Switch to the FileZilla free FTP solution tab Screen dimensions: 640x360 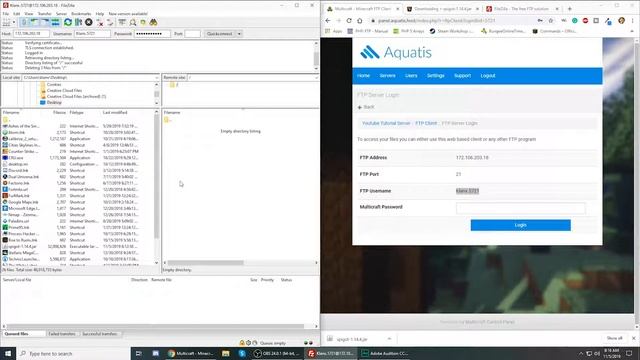(521, 9)
